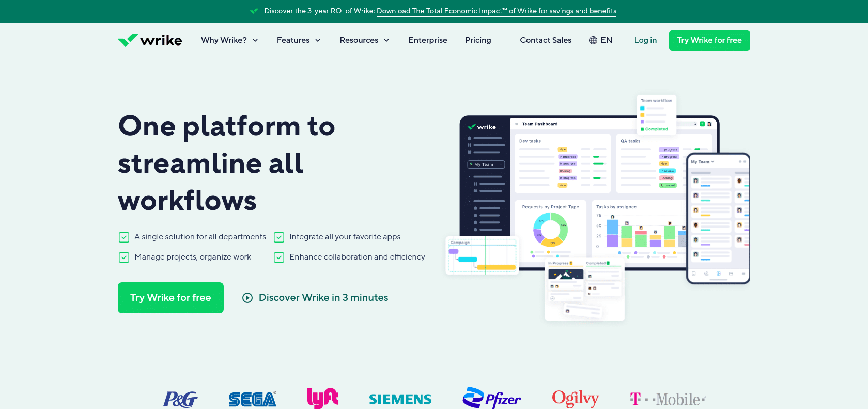
Task: Click the globe language icon
Action: 593,40
